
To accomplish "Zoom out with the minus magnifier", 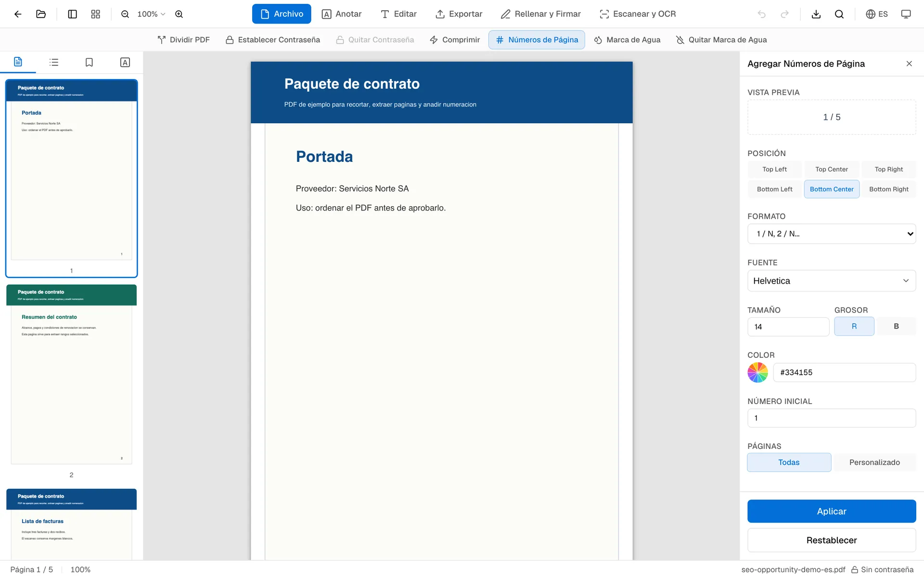I will [125, 14].
